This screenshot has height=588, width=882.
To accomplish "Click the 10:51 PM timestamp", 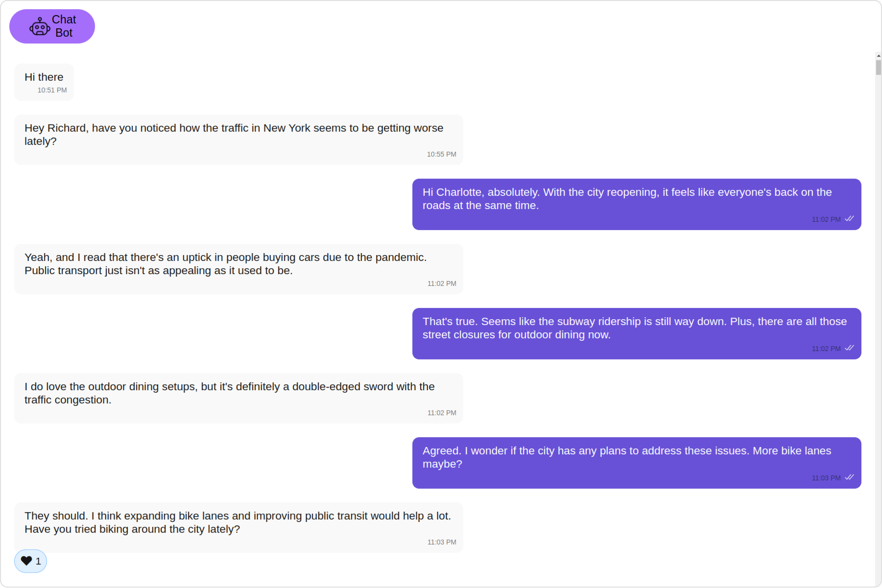I will pos(52,90).
